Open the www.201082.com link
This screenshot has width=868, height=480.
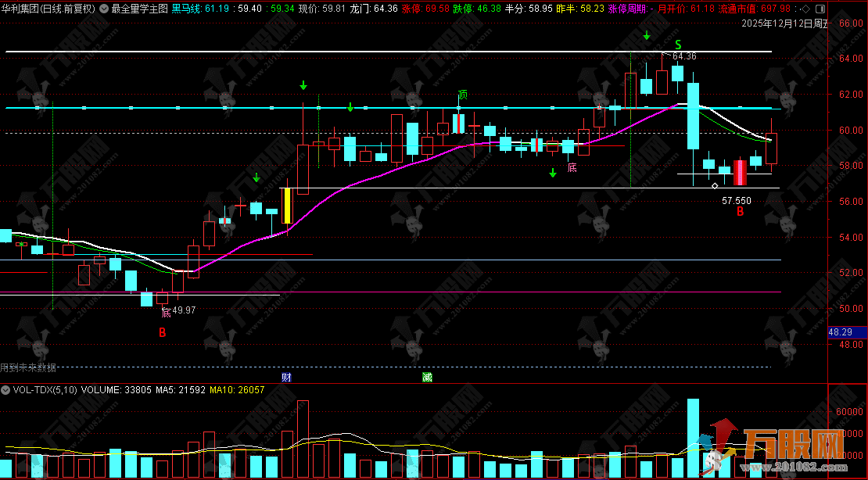tap(783, 467)
